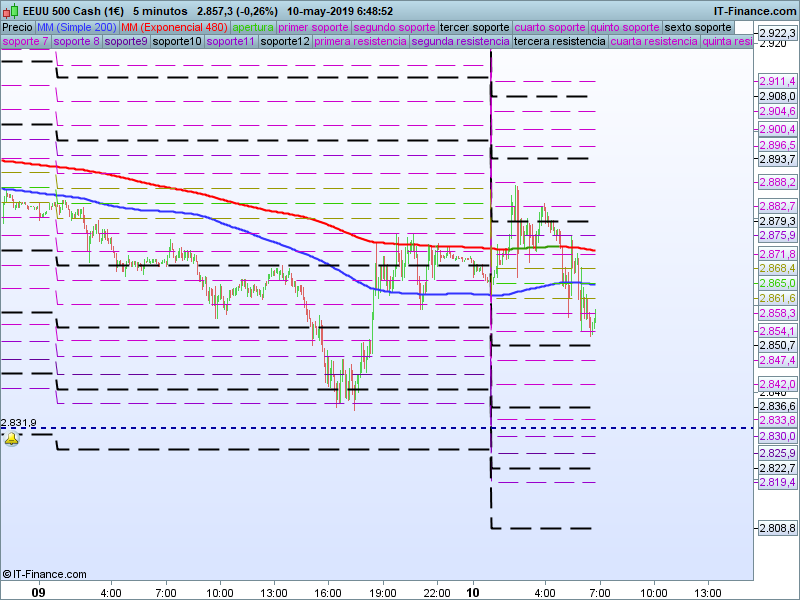Select the Precio indicator label
Image resolution: width=800 pixels, height=600 pixels.
[x=17, y=28]
